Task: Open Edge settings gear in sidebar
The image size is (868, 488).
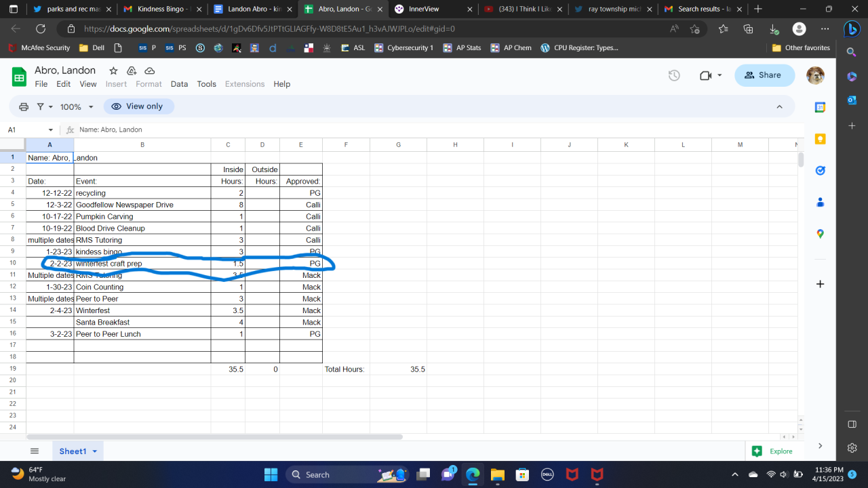Action: click(852, 448)
